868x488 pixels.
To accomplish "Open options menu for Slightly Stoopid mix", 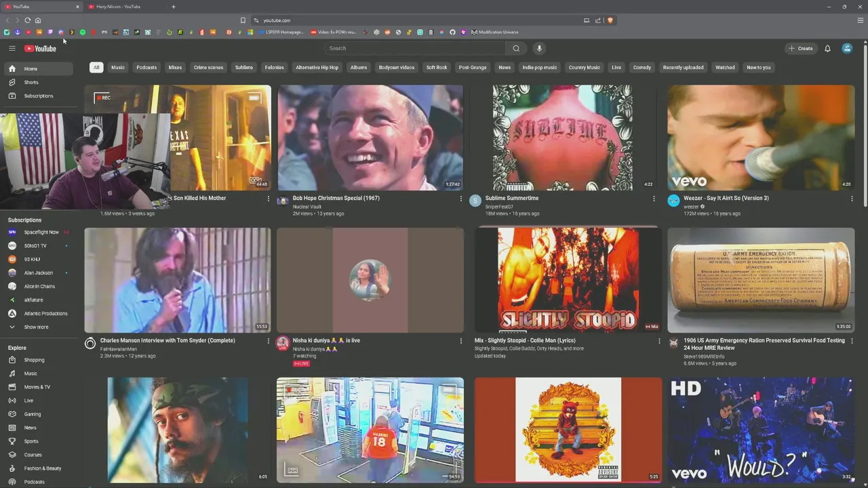I will [659, 341].
